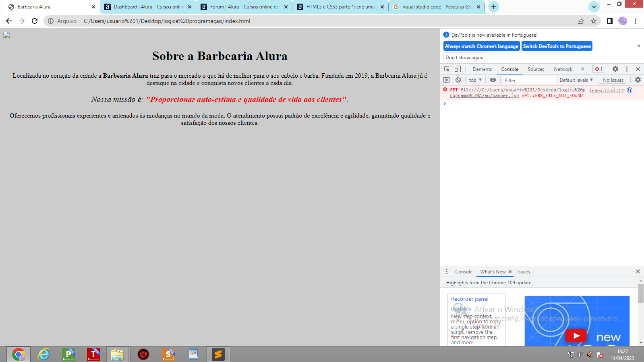Screen dimensions: 644x362
Task: Close the DevTools drawer
Action: click(x=638, y=271)
